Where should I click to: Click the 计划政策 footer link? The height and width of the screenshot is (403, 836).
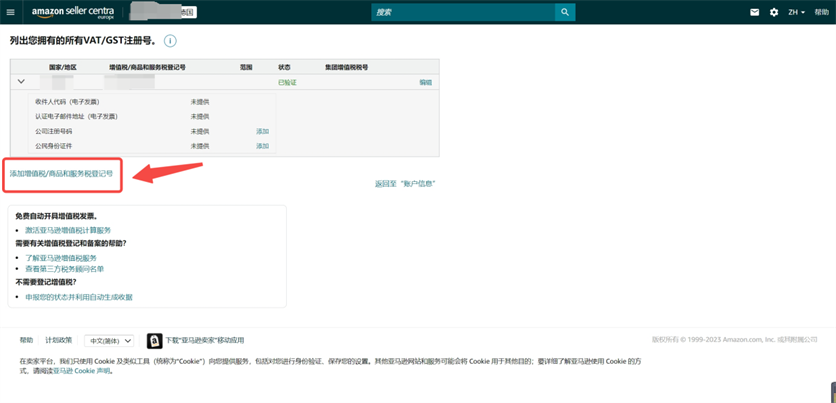pyautogui.click(x=59, y=341)
